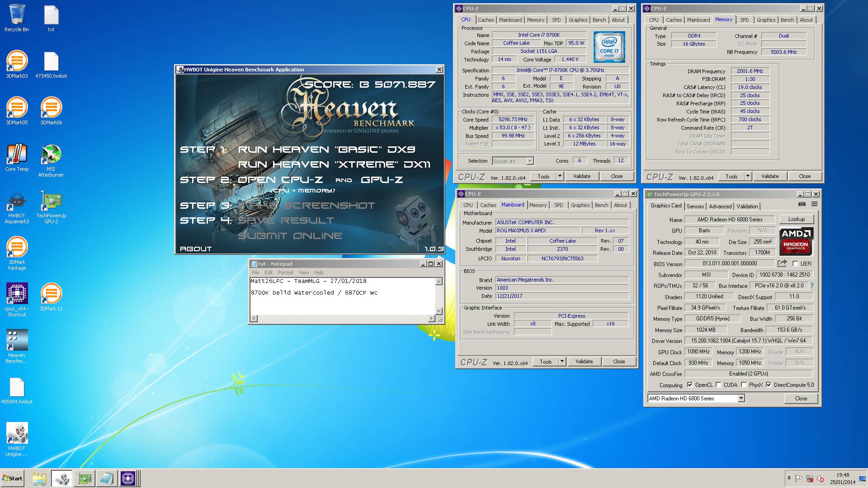This screenshot has height=488, width=868.
Task: Toggle UEFI checkbox in GPU-Z
Action: pyautogui.click(x=795, y=264)
